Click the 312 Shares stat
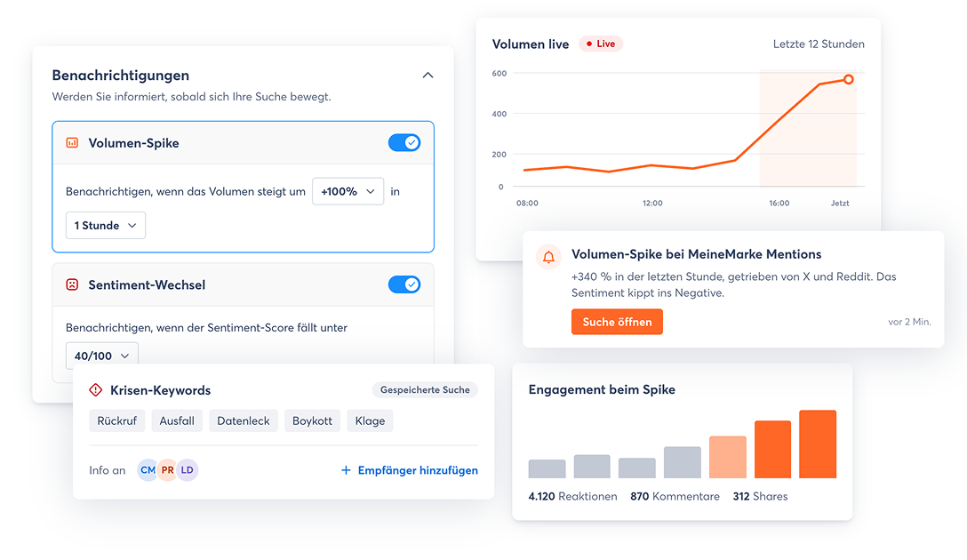Image resolution: width=967 pixels, height=560 pixels. coord(761,497)
